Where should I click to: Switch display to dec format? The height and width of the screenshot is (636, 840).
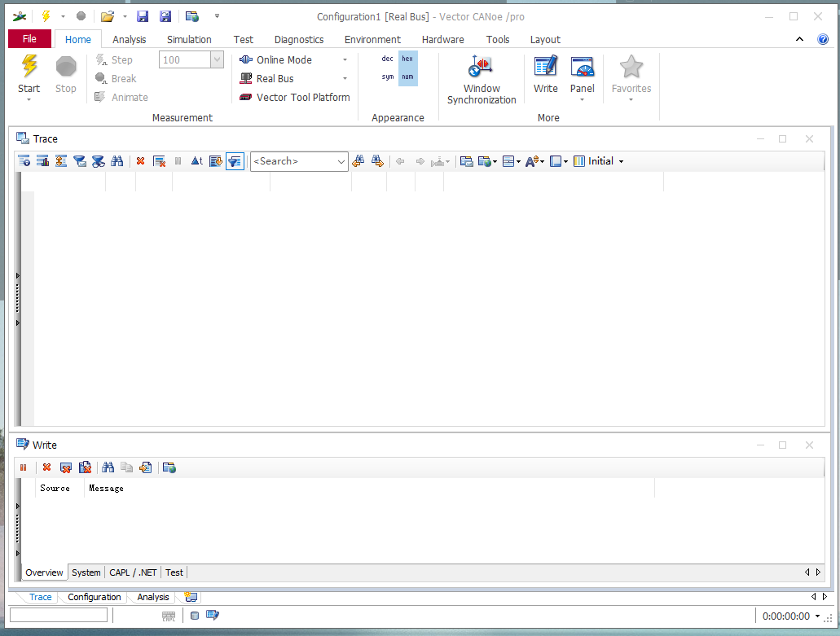pyautogui.click(x=387, y=59)
